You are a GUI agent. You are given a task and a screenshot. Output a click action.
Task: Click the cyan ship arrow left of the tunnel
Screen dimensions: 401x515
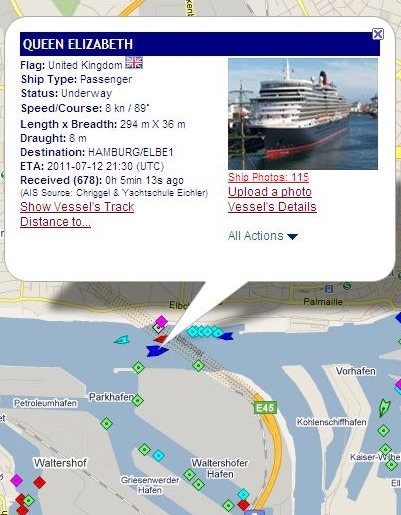point(121,340)
